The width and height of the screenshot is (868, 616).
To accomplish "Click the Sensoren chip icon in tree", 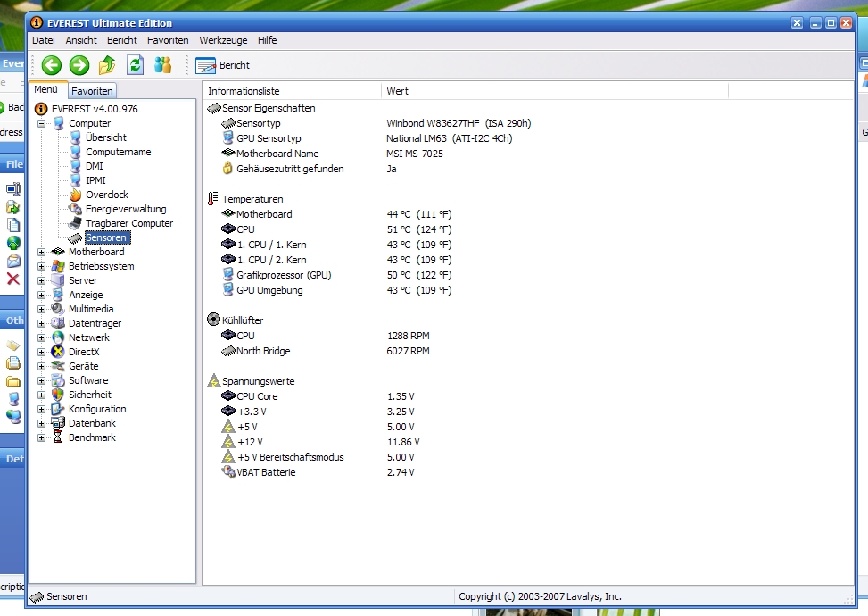I will click(75, 238).
